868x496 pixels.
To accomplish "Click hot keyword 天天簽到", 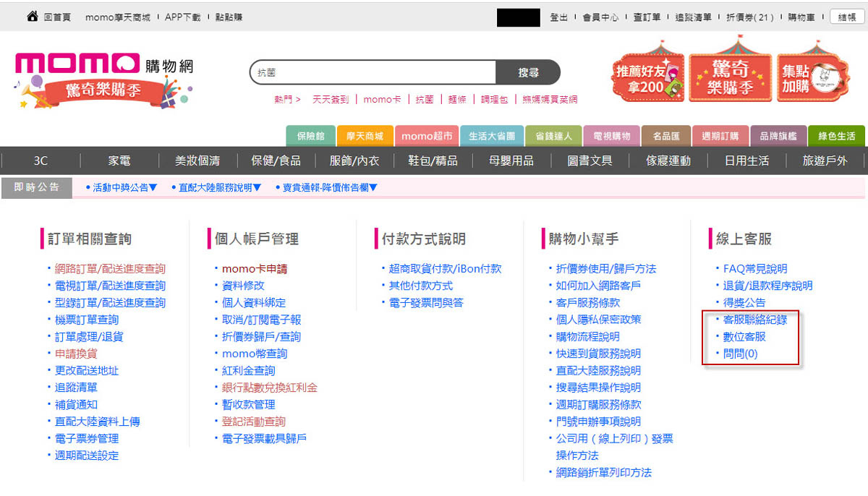I will pyautogui.click(x=331, y=100).
